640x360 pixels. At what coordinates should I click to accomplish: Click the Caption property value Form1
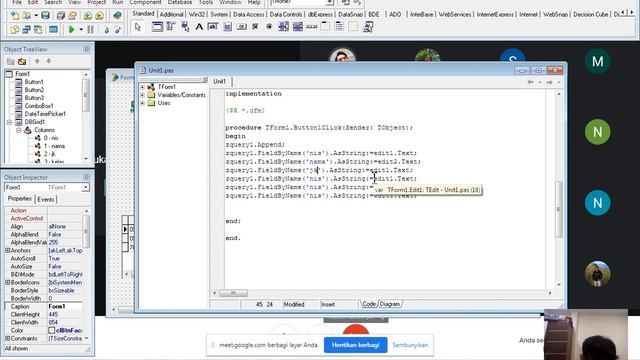[x=65, y=307]
